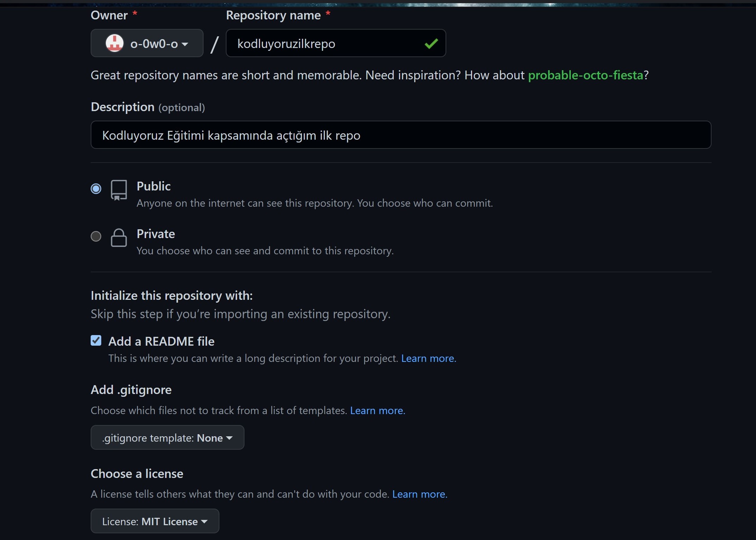Open license Learn more link
Image resolution: width=756 pixels, height=540 pixels.
tap(420, 494)
